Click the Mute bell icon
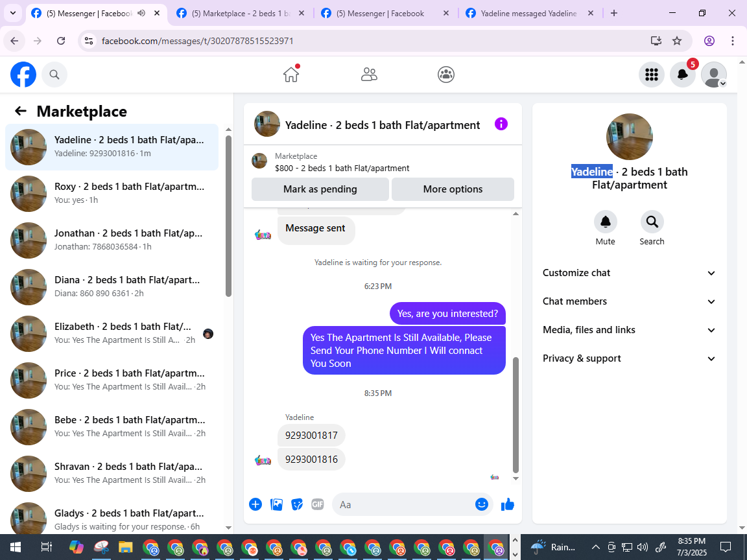Screen dimensions: 747x560 (x=606, y=222)
